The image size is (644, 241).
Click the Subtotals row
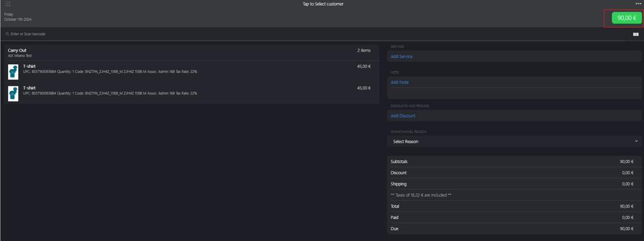[514, 162]
